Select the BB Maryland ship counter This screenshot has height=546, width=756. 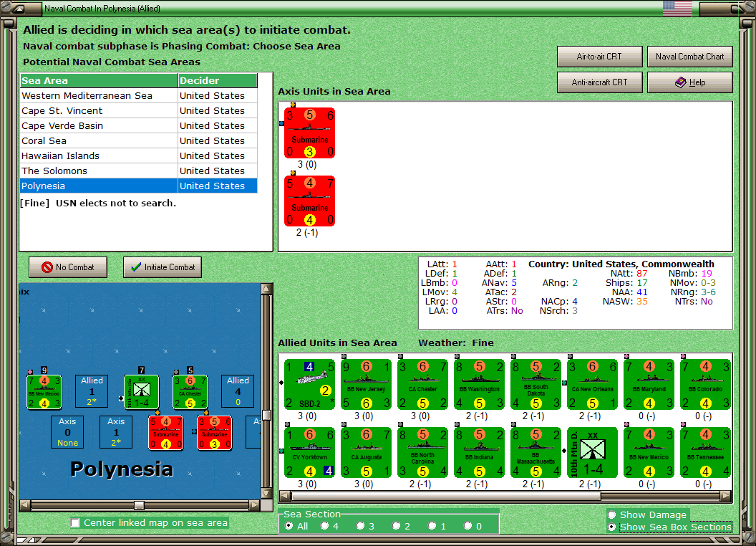point(649,384)
